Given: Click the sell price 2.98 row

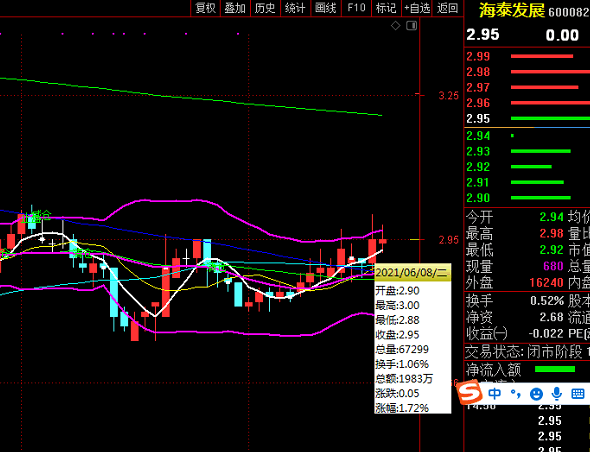Looking at the screenshot, I should tap(528, 72).
